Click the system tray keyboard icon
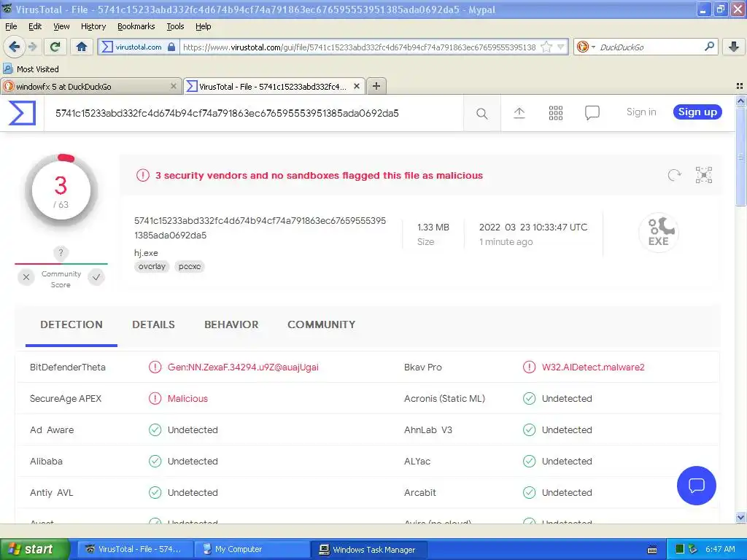Screen dimensions: 747x560 [x=652, y=550]
